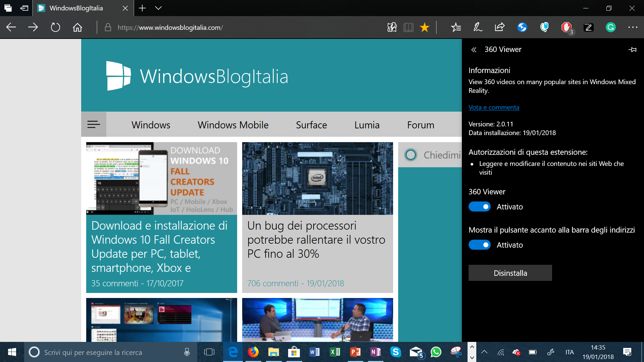Open the Forum menu section

(421, 125)
